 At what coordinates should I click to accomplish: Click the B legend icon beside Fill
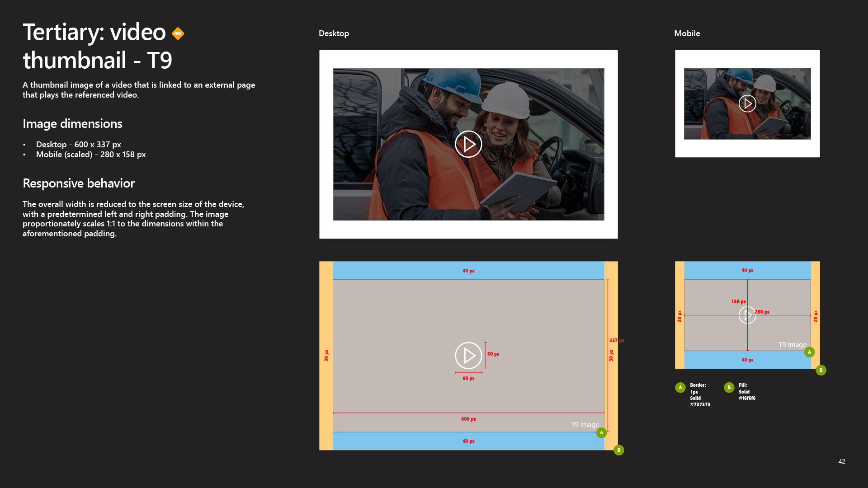coord(729,387)
